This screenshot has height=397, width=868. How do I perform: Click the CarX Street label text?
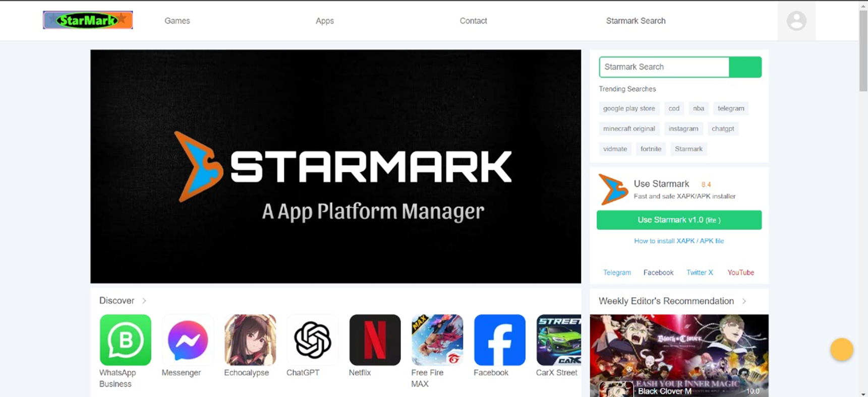(556, 373)
